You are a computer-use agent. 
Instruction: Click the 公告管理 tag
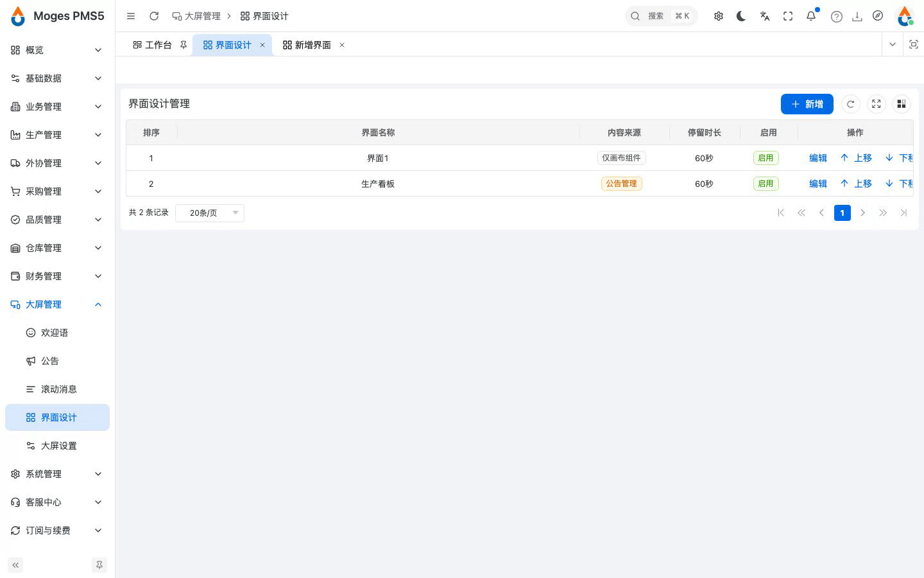(x=622, y=184)
